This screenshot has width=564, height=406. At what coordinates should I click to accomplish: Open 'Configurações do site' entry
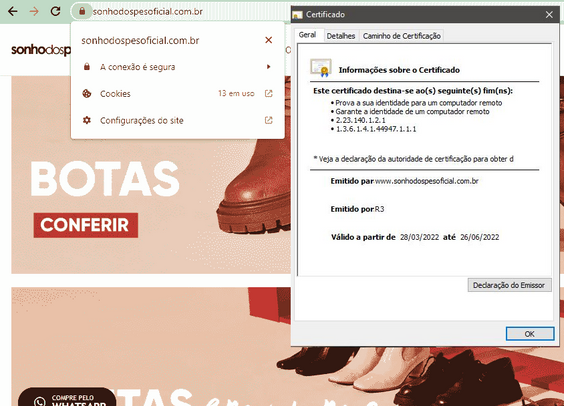coord(177,120)
